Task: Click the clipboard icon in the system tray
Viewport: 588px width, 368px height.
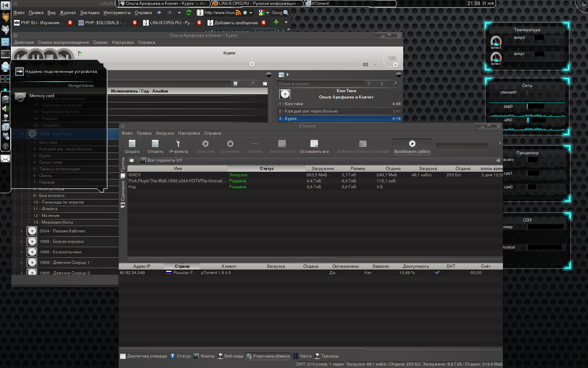Action: [5, 100]
